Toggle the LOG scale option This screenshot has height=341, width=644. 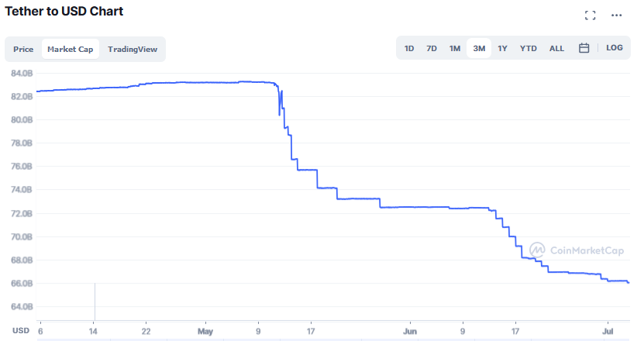(614, 47)
